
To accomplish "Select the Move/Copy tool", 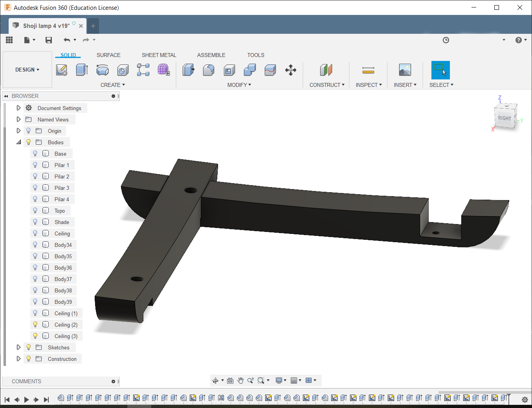I will (291, 70).
